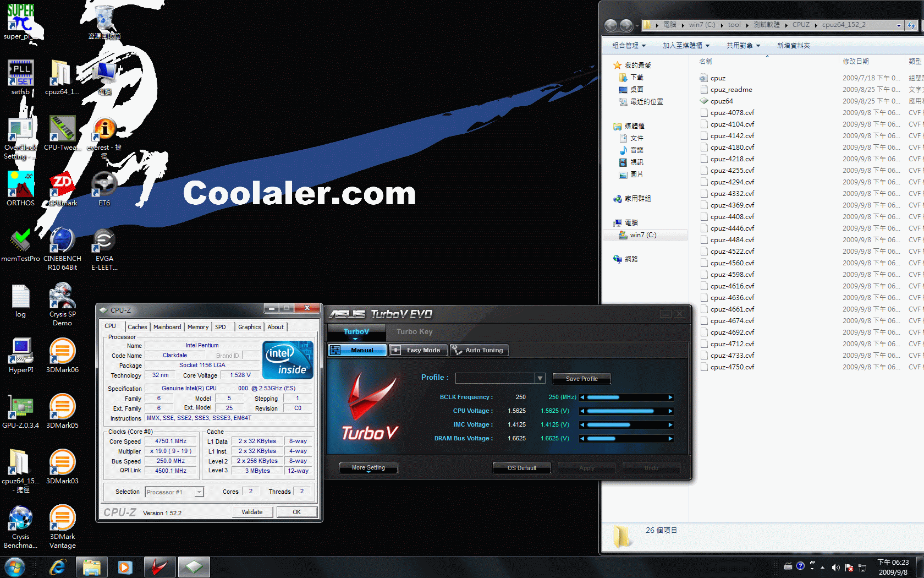This screenshot has height=578, width=924.
Task: Open the 加入至媒體櫃 dropdown
Action: pyautogui.click(x=686, y=46)
